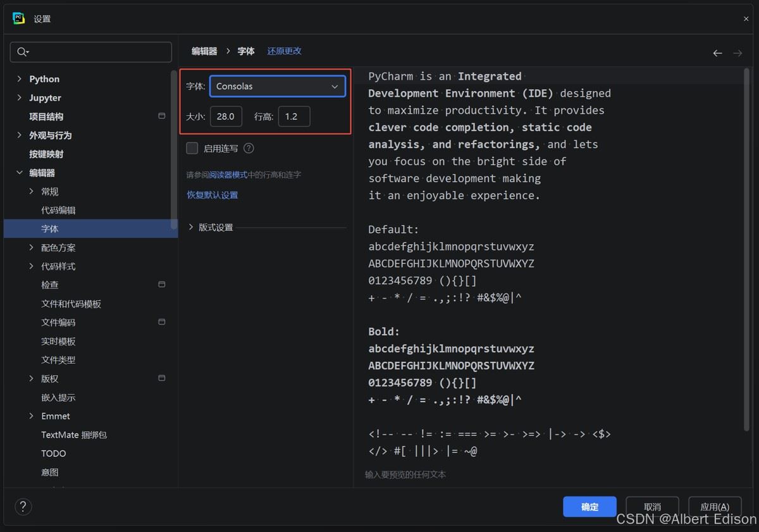The width and height of the screenshot is (759, 532).
Task: Click the project-level icon next to 文件编码
Action: pyautogui.click(x=162, y=322)
